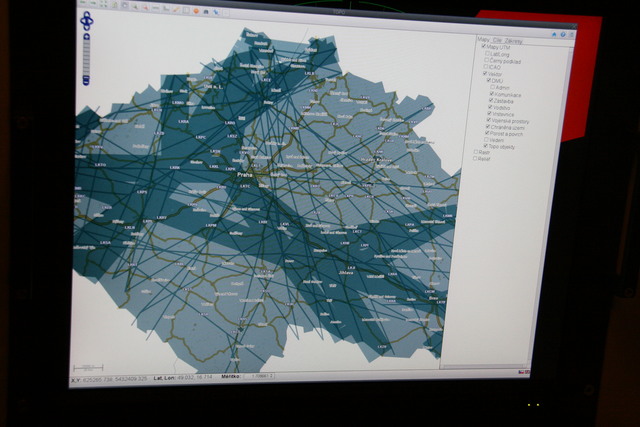Pan the map right with the navigation arrow
Image resolution: width=640 pixels, height=427 pixels.
coord(91,21)
